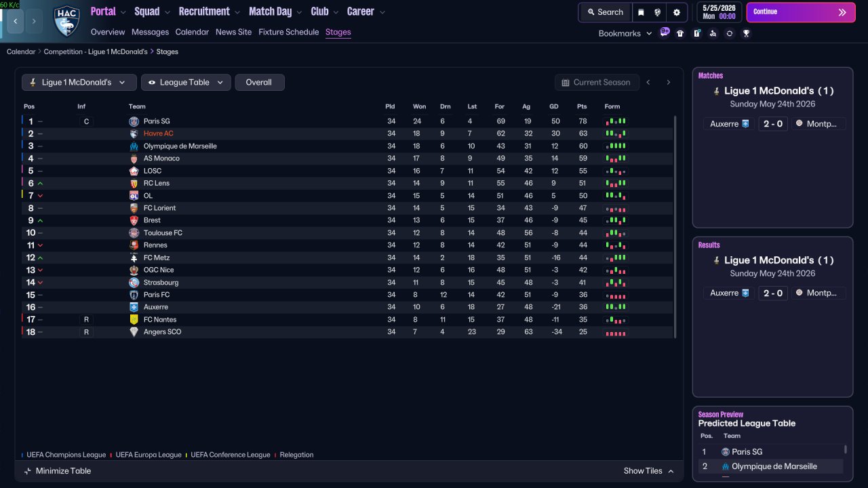Image resolution: width=868 pixels, height=488 pixels.
Task: Click Minimize Table
Action: pyautogui.click(x=57, y=471)
